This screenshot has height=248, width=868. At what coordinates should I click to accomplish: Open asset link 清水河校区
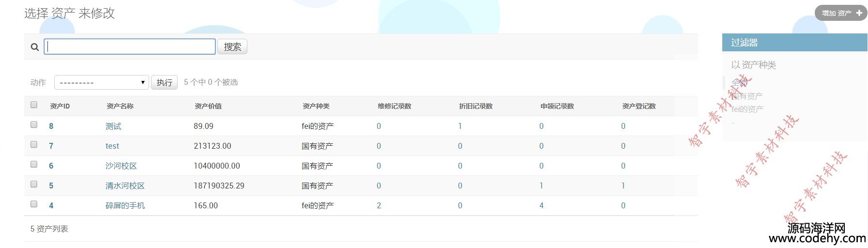(x=125, y=186)
